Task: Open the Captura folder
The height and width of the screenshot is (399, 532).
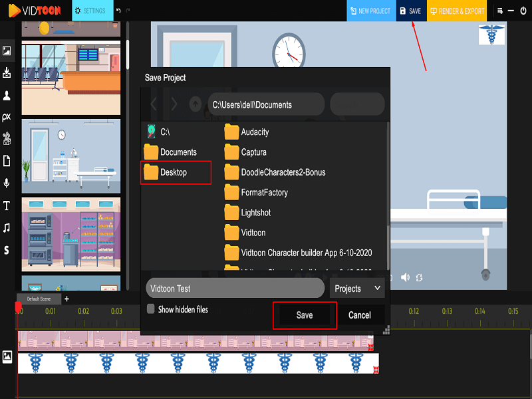Action: (x=245, y=152)
